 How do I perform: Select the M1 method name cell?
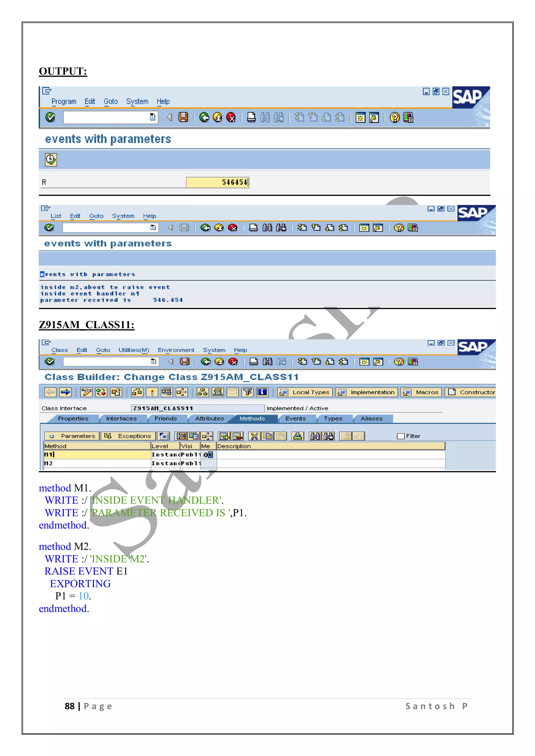click(x=97, y=455)
